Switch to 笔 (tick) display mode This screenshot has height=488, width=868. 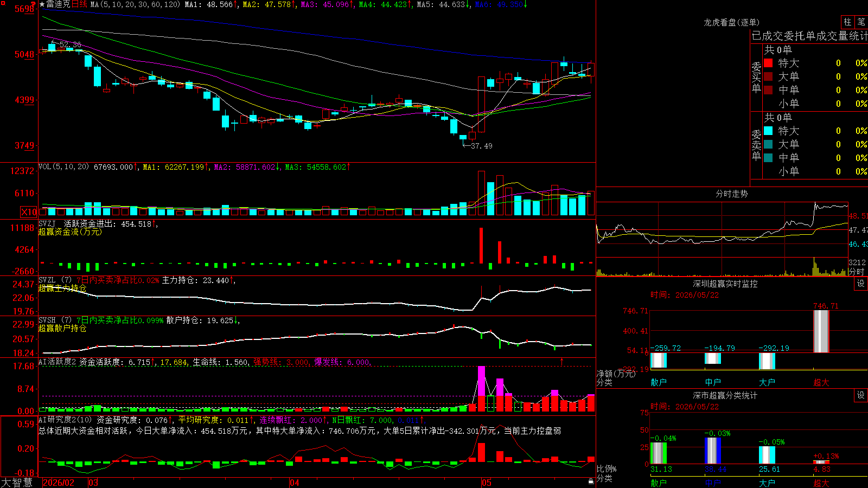pyautogui.click(x=861, y=22)
